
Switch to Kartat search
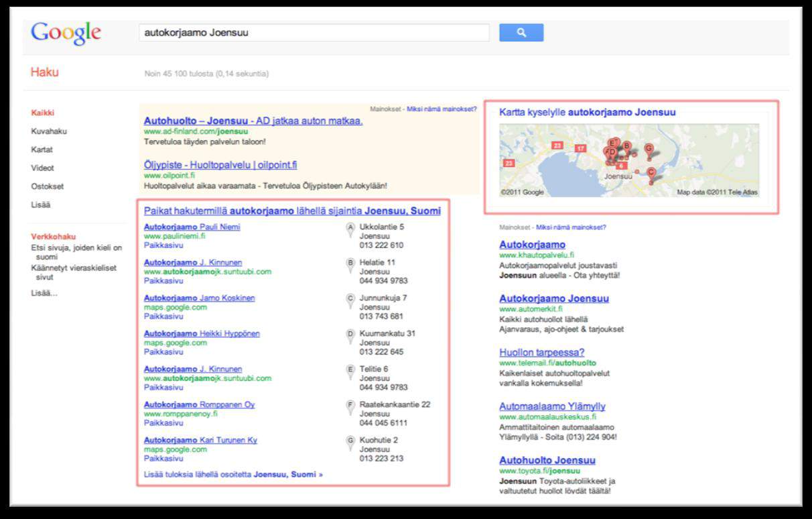point(42,150)
